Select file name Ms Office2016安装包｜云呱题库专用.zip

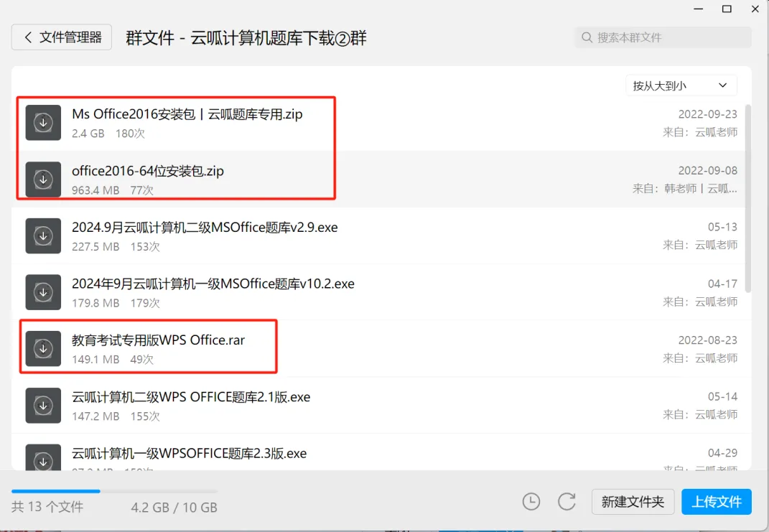tap(187, 114)
